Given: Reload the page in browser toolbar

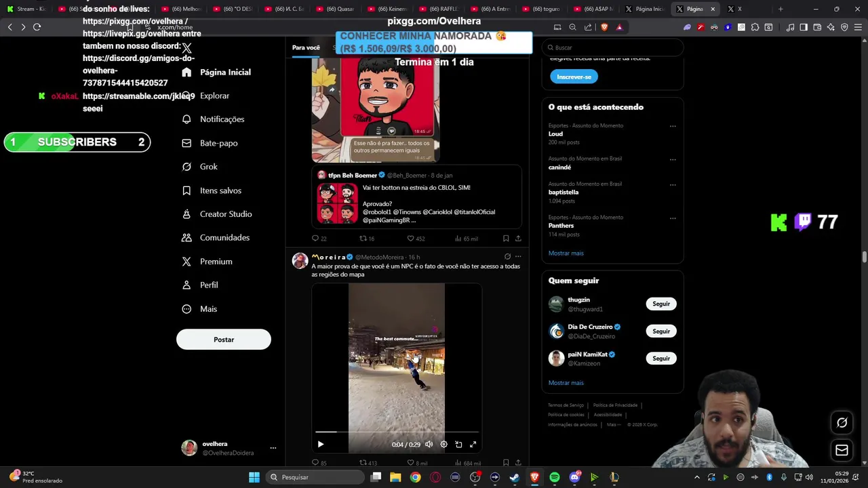Looking at the screenshot, I should [x=37, y=27].
